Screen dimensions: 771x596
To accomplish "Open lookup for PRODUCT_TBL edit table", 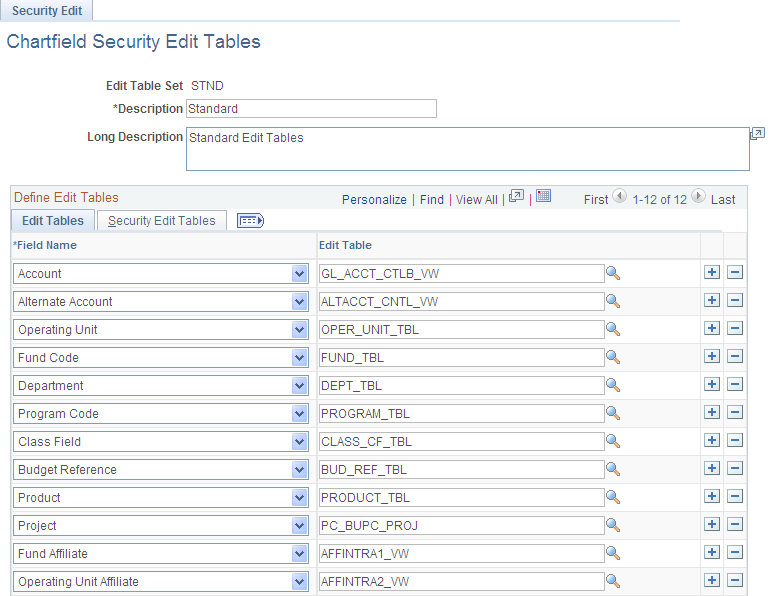I will (x=613, y=497).
